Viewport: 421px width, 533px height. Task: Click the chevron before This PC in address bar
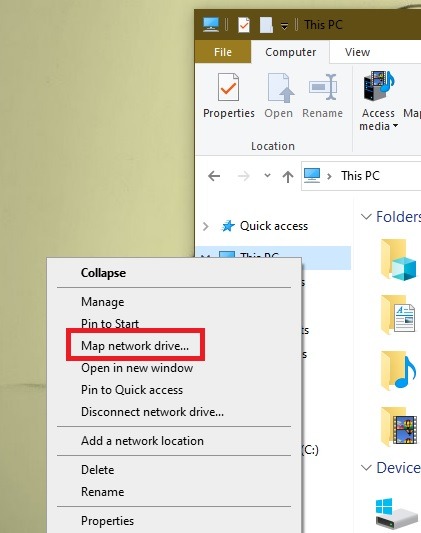pyautogui.click(x=329, y=176)
